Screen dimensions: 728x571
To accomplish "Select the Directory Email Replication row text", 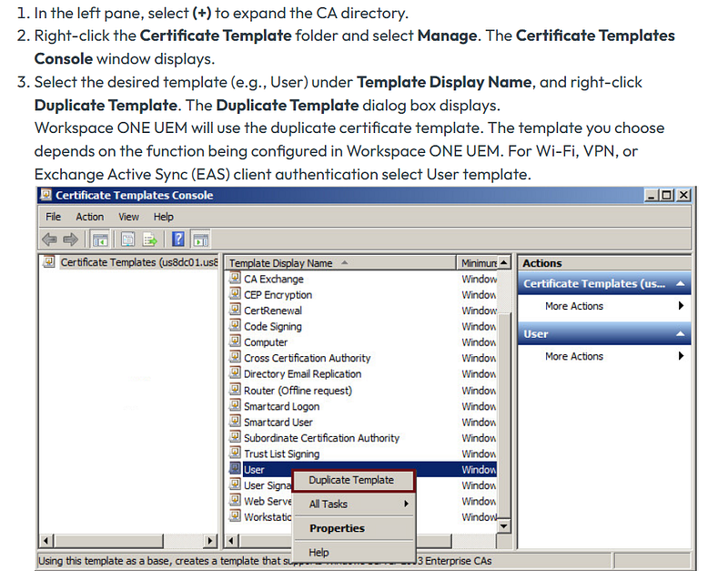I will 302,373.
